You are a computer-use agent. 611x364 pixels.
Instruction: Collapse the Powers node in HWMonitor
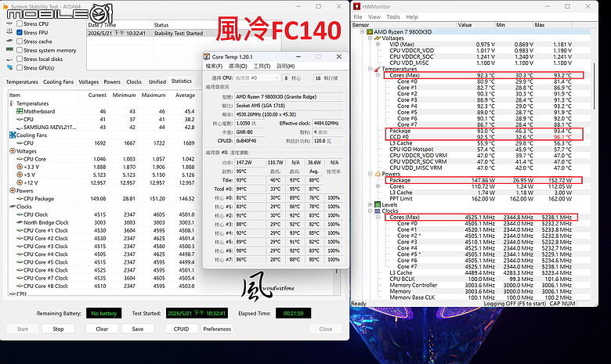pyautogui.click(x=371, y=174)
